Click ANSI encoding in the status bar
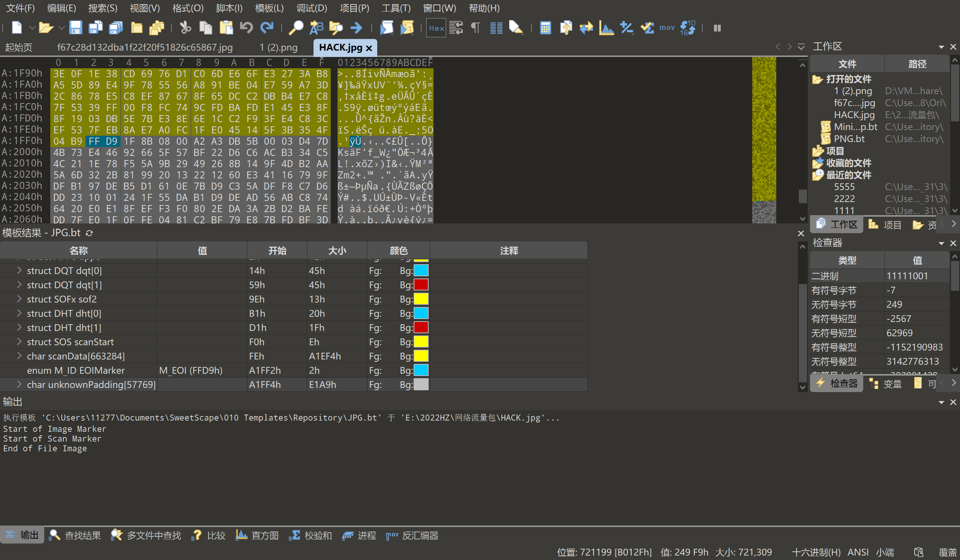 (x=858, y=552)
